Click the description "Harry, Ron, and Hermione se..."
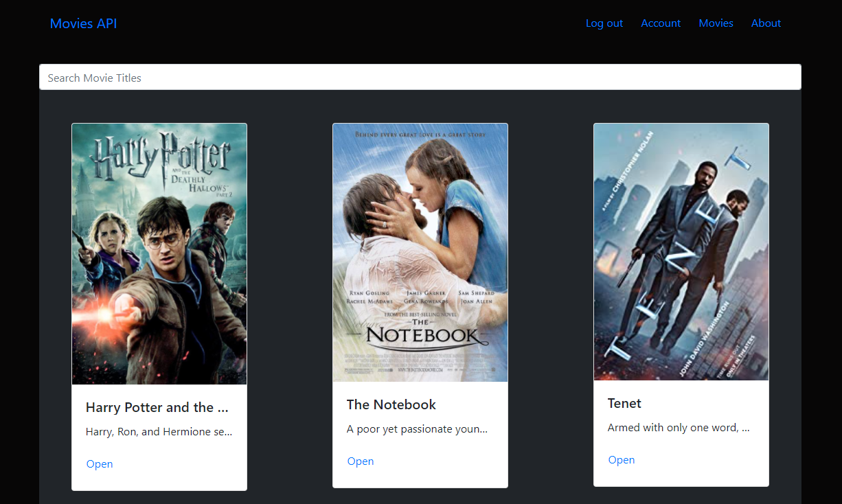Image resolution: width=842 pixels, height=504 pixels. click(159, 432)
